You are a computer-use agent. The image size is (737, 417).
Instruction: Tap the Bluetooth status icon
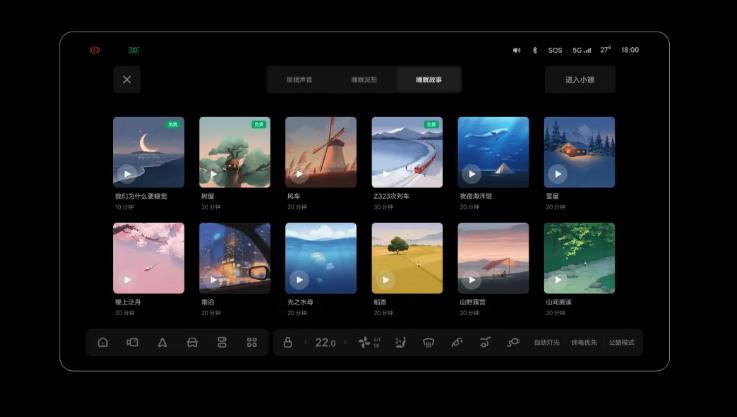[x=534, y=50]
